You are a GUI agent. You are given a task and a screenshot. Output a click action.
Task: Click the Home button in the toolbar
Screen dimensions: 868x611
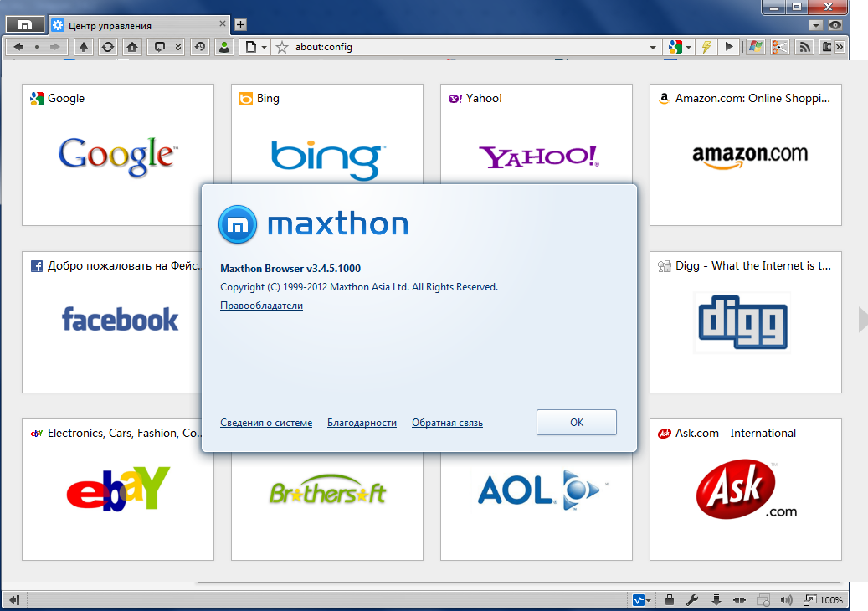point(131,47)
